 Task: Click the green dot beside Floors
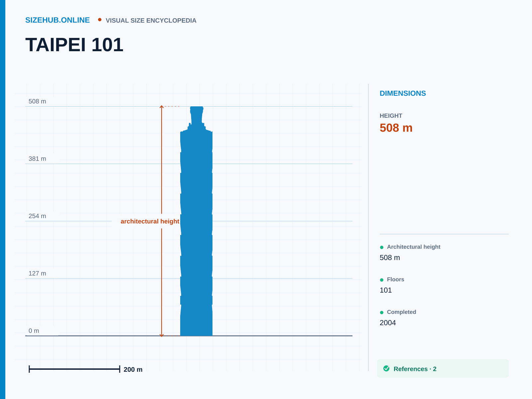(382, 280)
